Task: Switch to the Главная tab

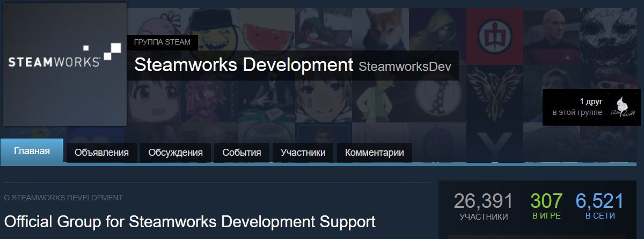Action: 32,151
